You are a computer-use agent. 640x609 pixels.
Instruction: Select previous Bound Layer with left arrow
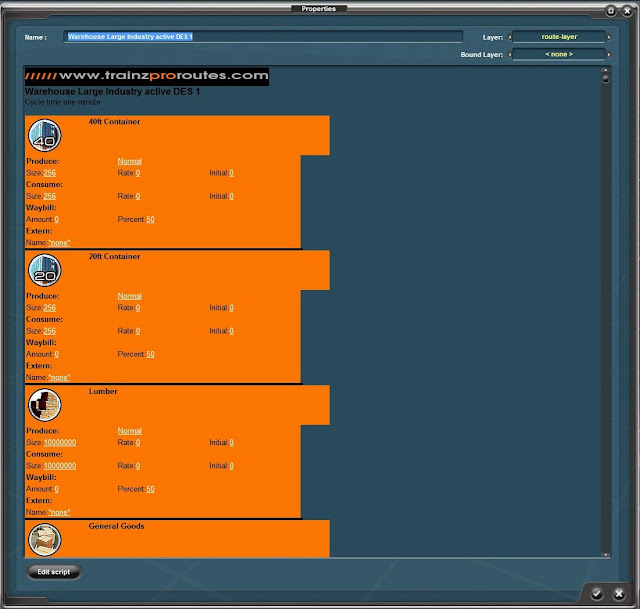509,55
